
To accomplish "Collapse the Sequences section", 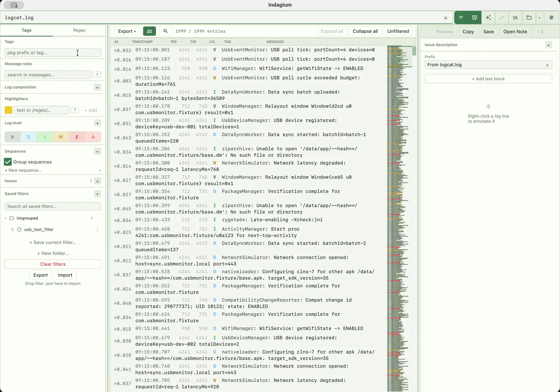I will (x=98, y=152).
